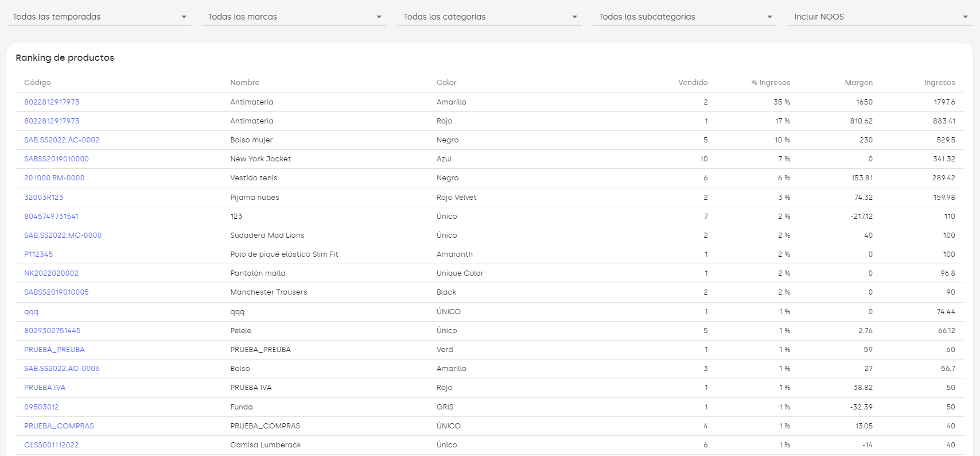Click the Black color cell
This screenshot has width=980, height=456.
[x=446, y=292]
